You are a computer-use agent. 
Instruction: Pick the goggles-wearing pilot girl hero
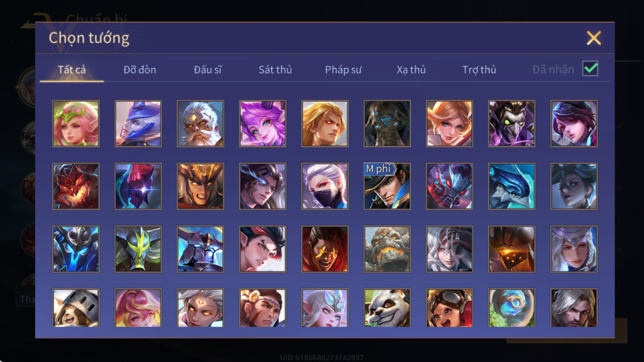[x=449, y=308]
